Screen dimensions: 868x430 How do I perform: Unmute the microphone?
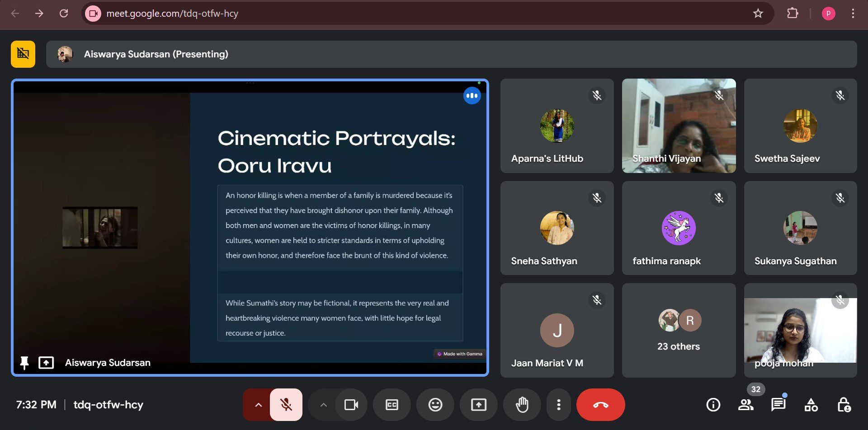pos(286,405)
